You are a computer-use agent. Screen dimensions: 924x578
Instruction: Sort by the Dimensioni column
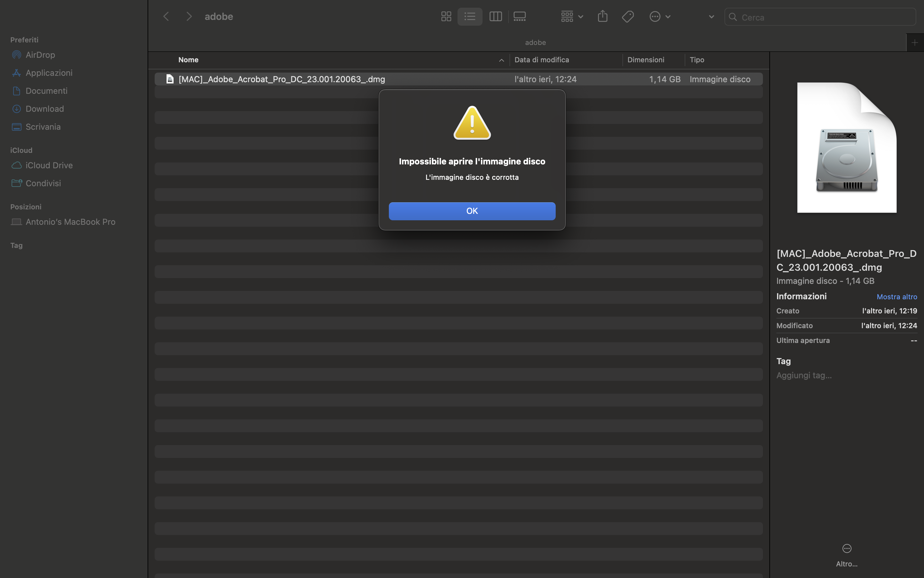coord(646,60)
